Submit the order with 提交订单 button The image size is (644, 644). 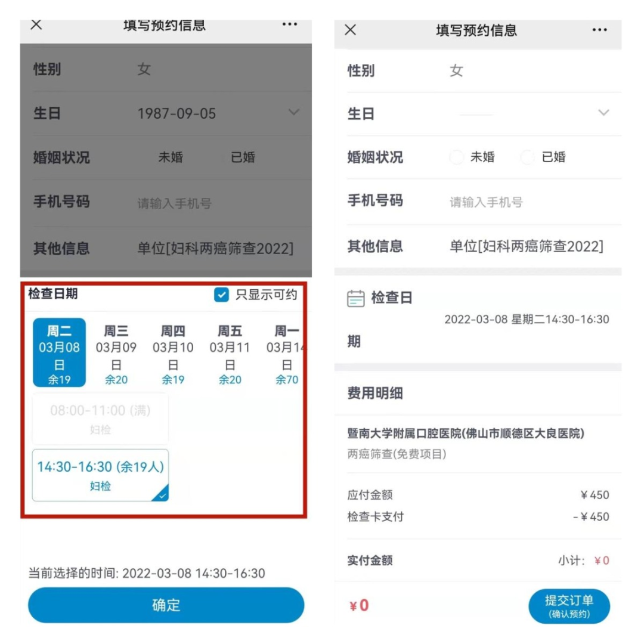coord(569,606)
